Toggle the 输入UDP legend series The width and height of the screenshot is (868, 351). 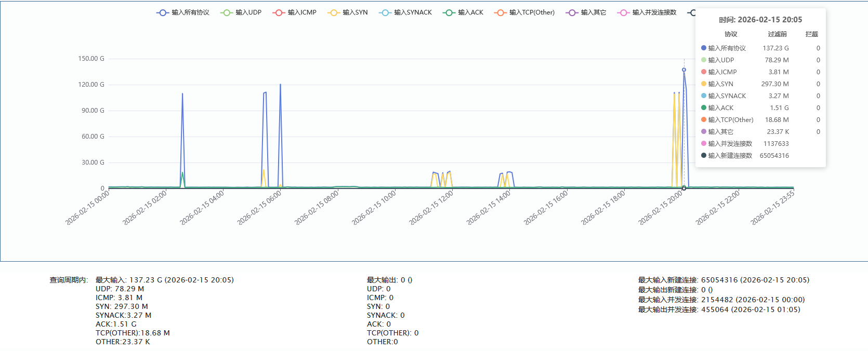(x=241, y=12)
